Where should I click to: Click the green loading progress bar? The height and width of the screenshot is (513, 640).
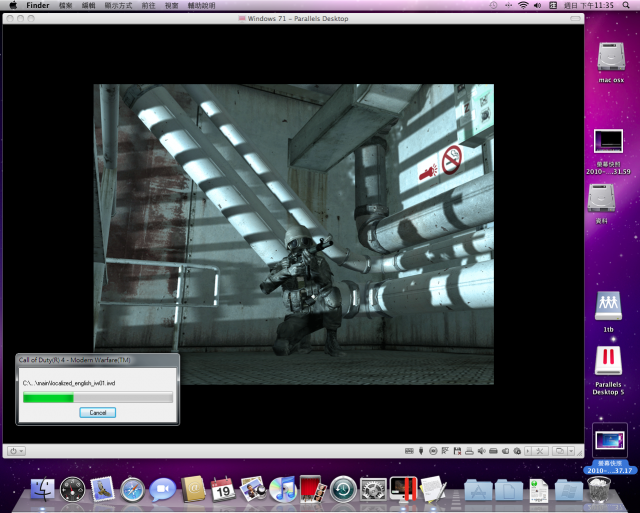98,397
